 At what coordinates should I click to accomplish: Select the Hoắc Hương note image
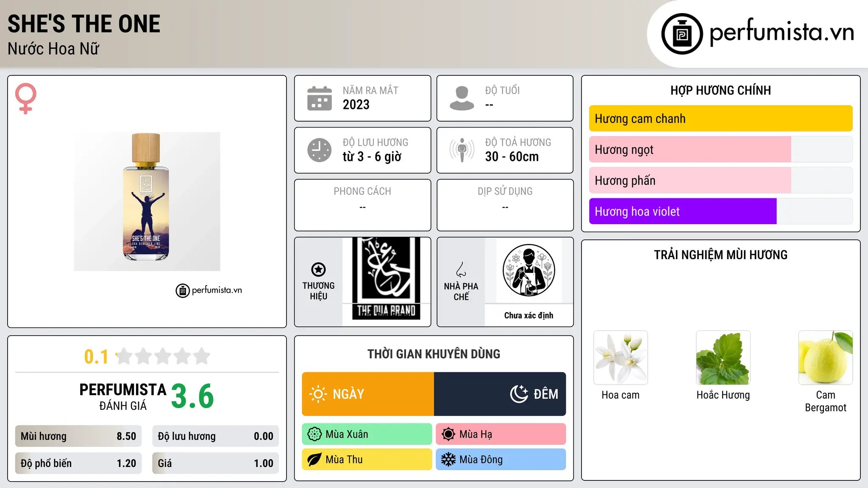[723, 358]
